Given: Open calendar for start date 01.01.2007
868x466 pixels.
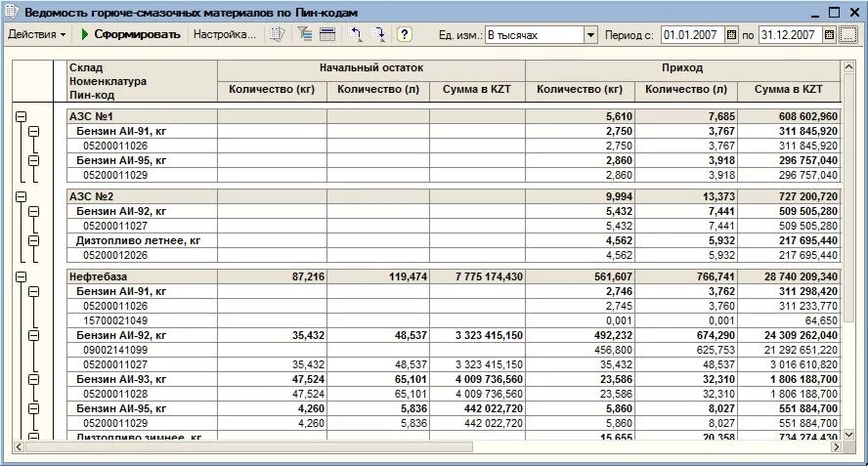Looking at the screenshot, I should [x=731, y=35].
